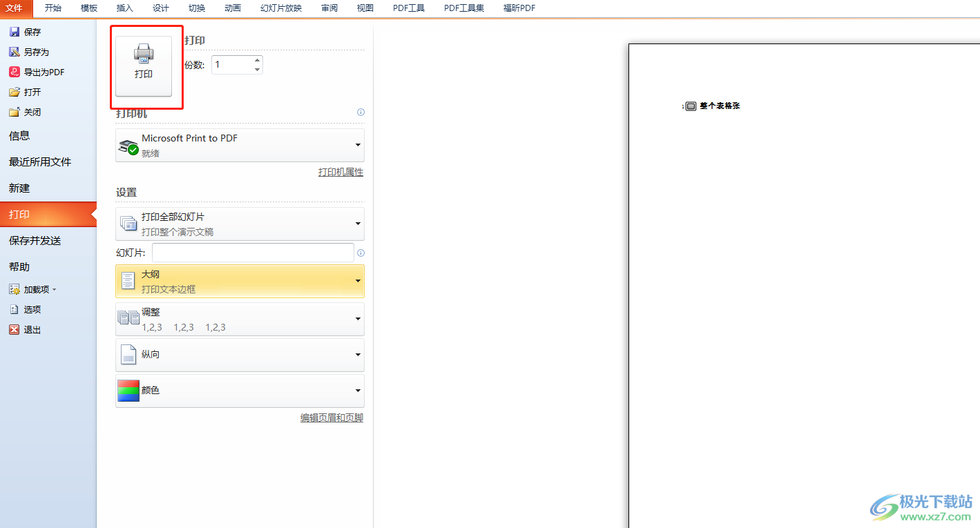Switch to the Insert (插入) tab

[x=125, y=8]
